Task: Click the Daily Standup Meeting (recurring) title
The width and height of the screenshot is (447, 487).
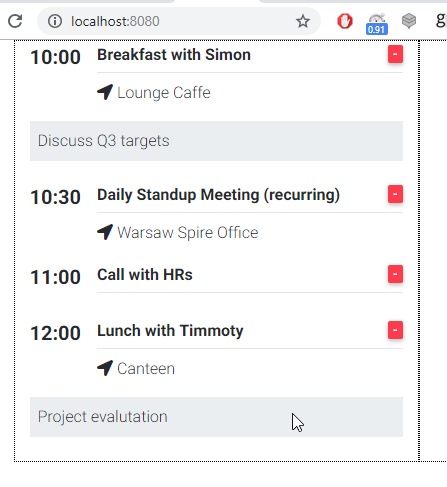Action: click(218, 195)
